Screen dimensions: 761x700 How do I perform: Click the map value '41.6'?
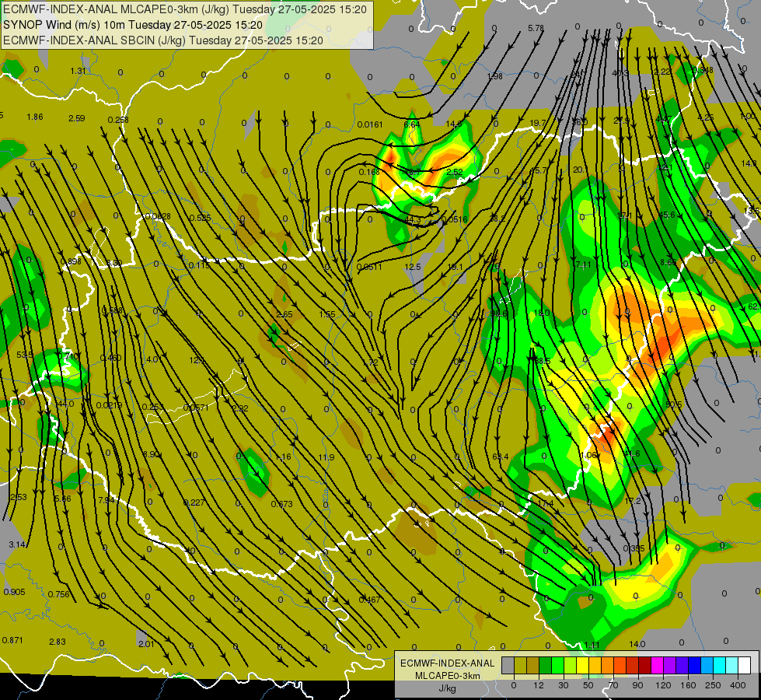coord(631,453)
